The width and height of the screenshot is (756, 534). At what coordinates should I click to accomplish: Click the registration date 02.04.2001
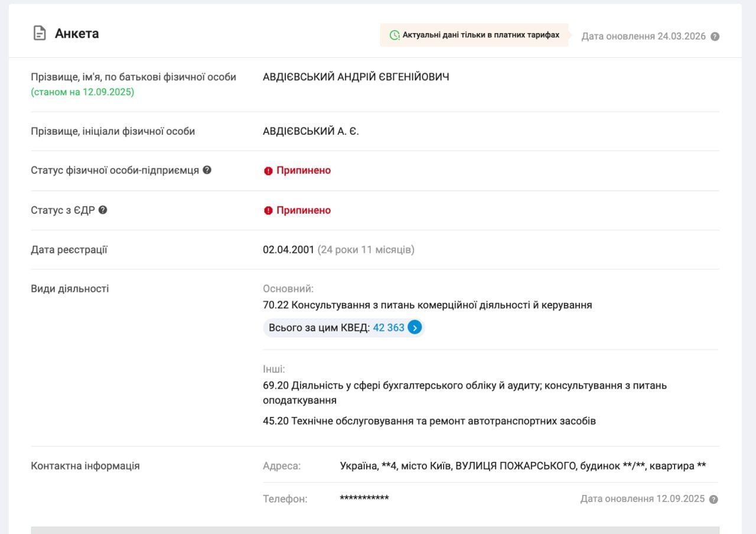[288, 250]
